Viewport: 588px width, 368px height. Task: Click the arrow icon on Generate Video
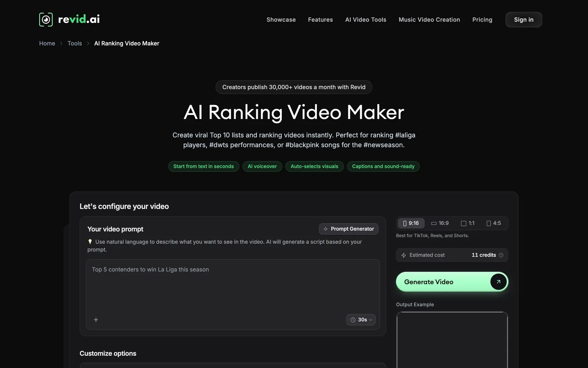498,282
